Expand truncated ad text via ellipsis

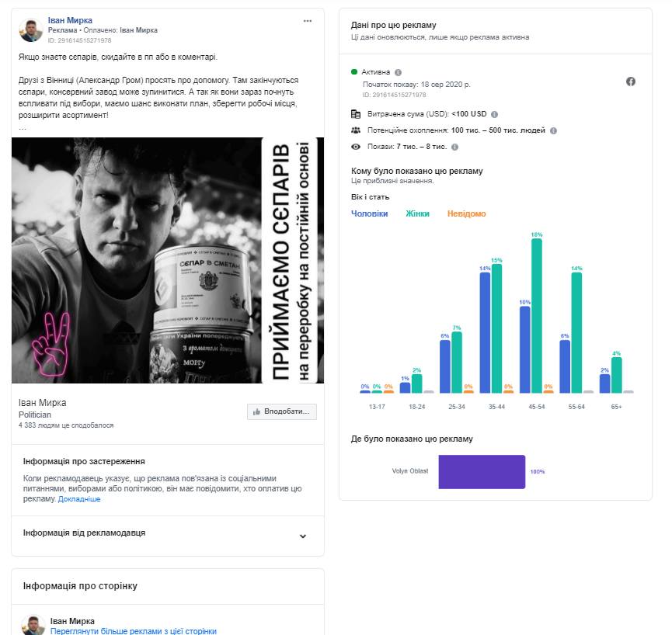pos(23,127)
